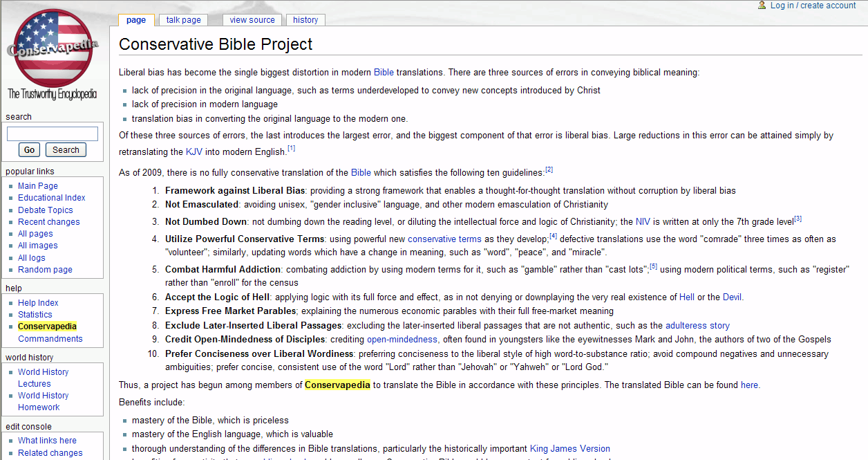Go to Debate Topics
The height and width of the screenshot is (460, 868).
point(46,210)
